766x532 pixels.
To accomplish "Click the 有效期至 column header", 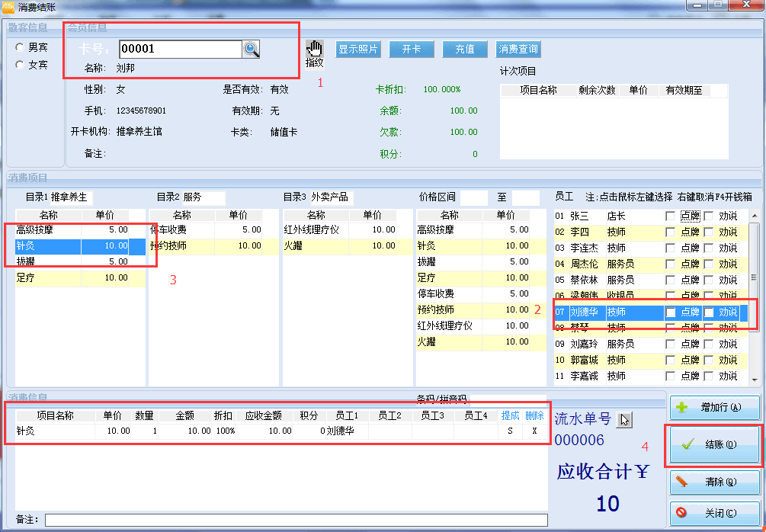I will coord(684,91).
